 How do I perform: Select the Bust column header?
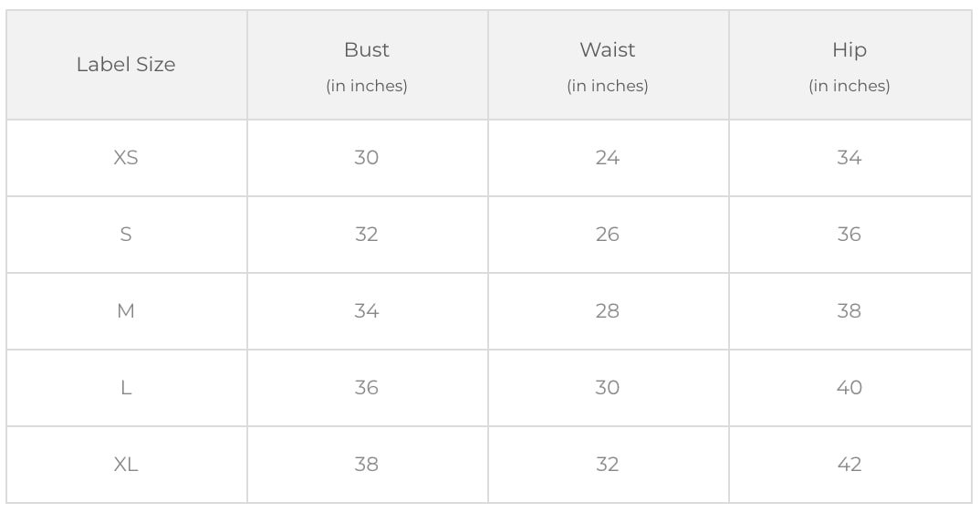click(x=367, y=50)
